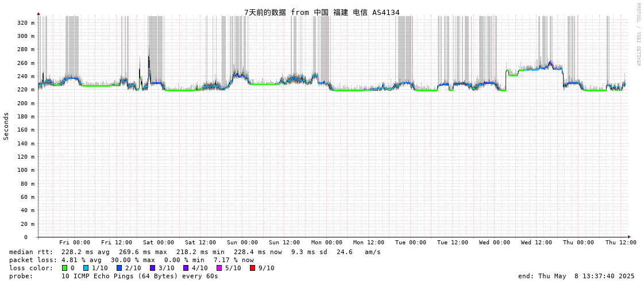Click the '180 m' y-axis tick label
The image size is (644, 284).
[26, 117]
